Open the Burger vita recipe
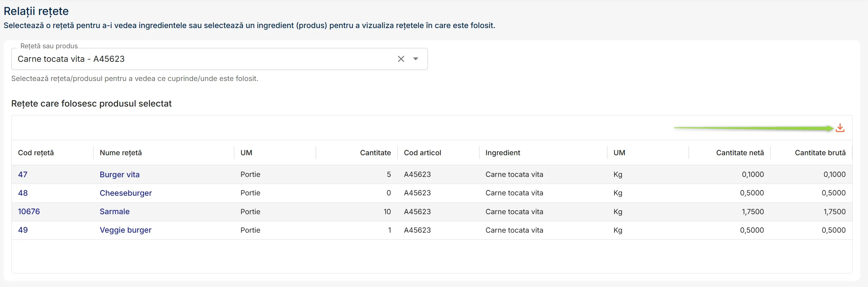 (119, 174)
